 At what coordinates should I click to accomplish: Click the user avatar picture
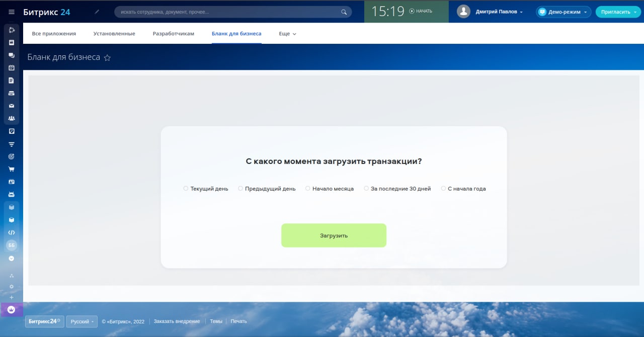pyautogui.click(x=463, y=12)
